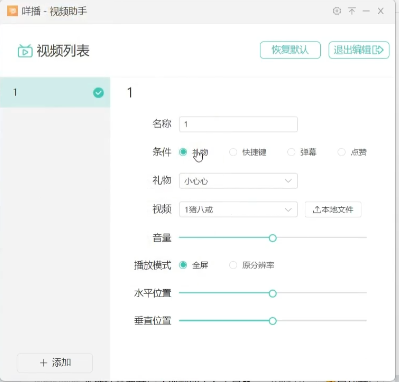
Task: Choose 原分辨率 playback mode
Action: coord(233,265)
